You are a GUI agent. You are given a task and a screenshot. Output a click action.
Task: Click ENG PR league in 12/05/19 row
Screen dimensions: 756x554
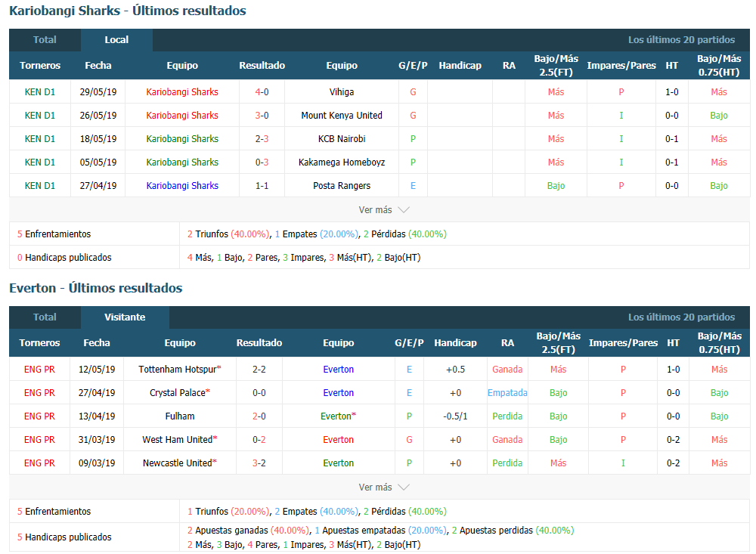coord(39,370)
